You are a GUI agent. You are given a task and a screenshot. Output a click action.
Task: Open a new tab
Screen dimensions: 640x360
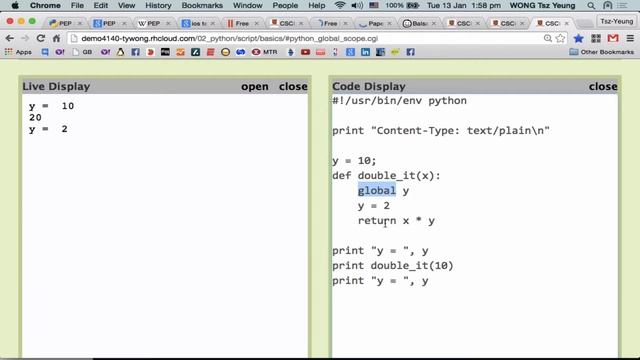coord(585,24)
